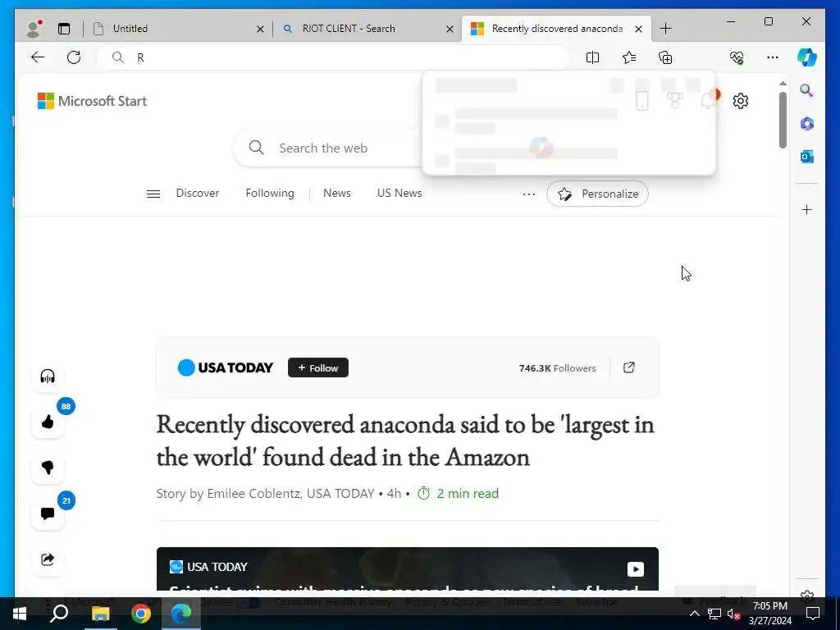
Task: Close the Untitled tab
Action: 260,29
